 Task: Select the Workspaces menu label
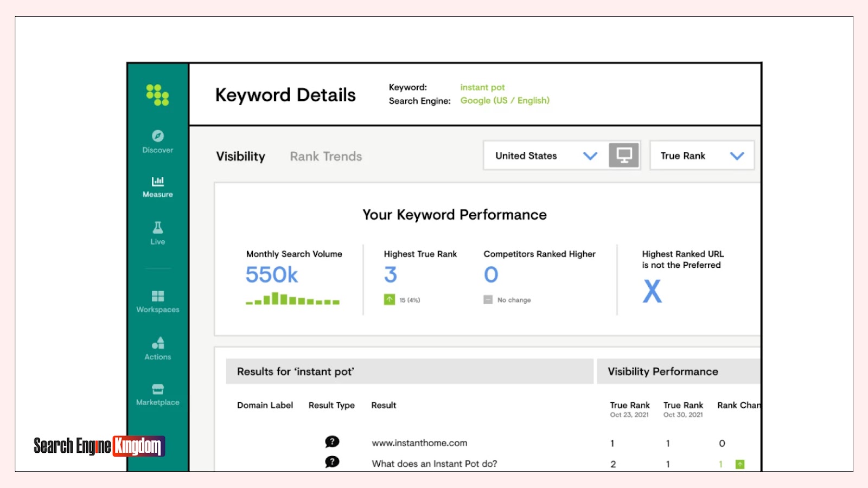click(158, 310)
